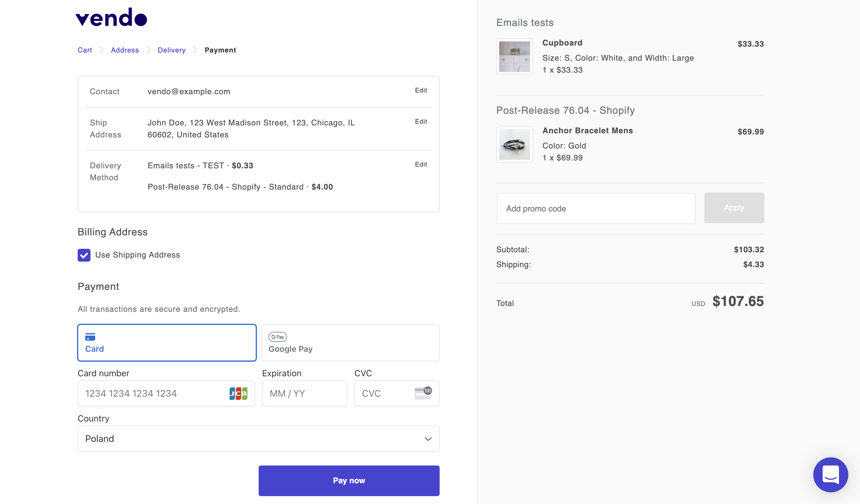Navigate to Delivery breadcrumb link

(171, 50)
